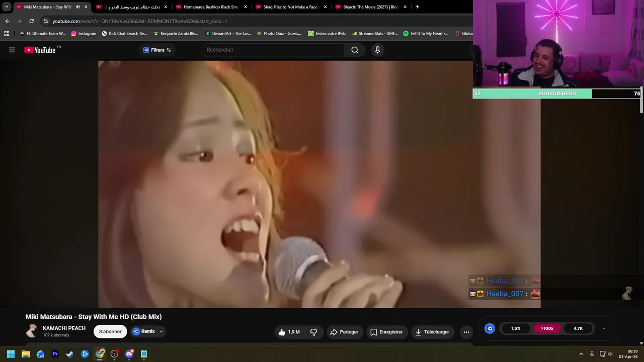Click Télécharger download button
Viewport: 644px width, 362px height.
[x=432, y=332]
